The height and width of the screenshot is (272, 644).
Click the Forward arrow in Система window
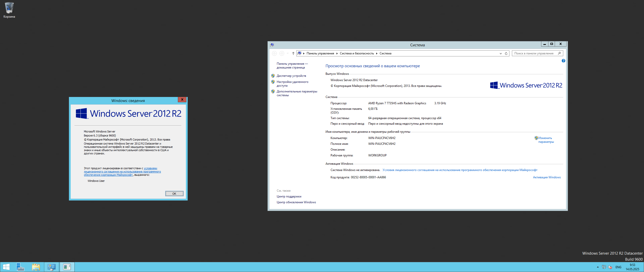(x=282, y=53)
